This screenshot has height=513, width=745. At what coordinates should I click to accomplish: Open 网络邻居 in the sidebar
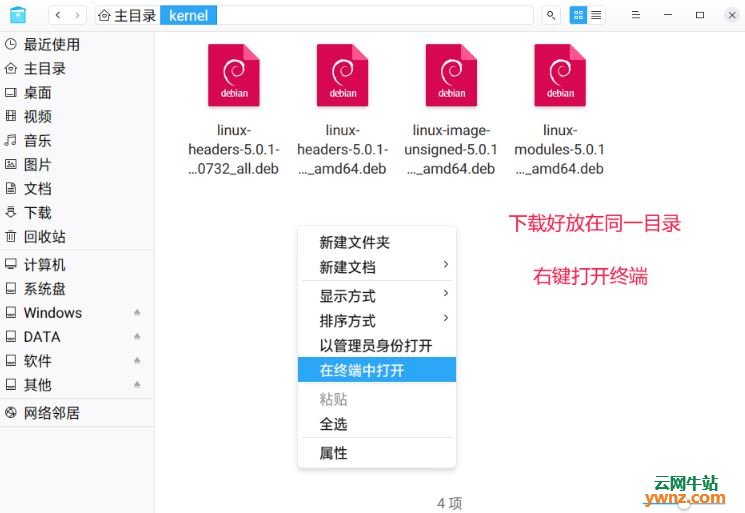[77, 413]
